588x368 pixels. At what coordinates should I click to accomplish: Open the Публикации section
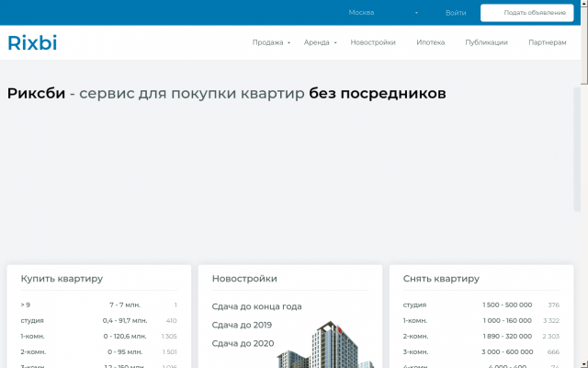coord(486,42)
